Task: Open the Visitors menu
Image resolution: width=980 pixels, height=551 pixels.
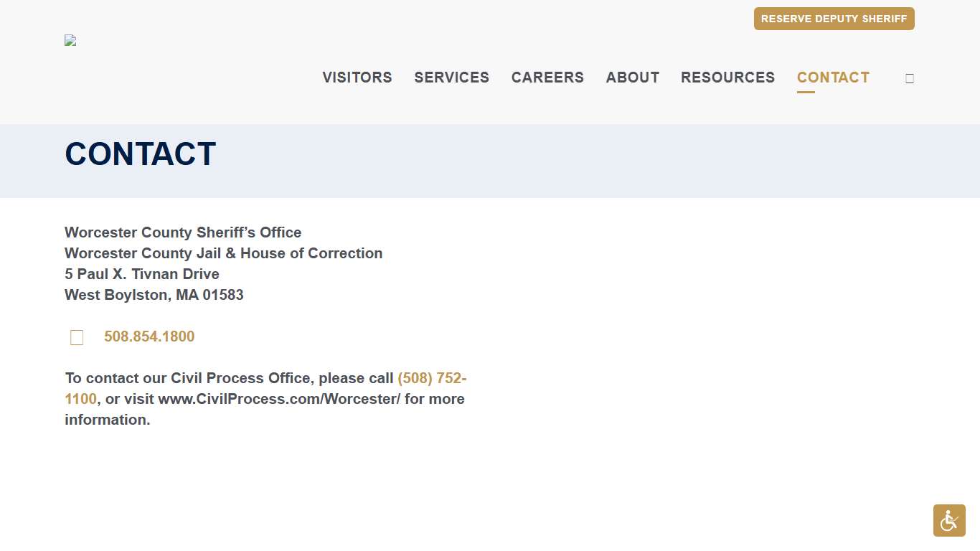Action: pos(357,77)
